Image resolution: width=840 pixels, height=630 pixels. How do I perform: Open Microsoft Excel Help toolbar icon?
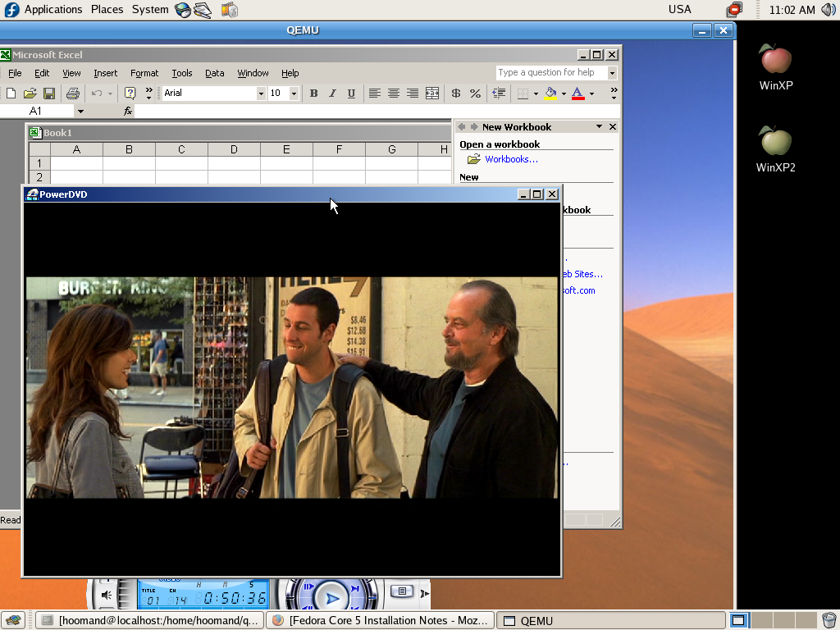pyautogui.click(x=130, y=94)
